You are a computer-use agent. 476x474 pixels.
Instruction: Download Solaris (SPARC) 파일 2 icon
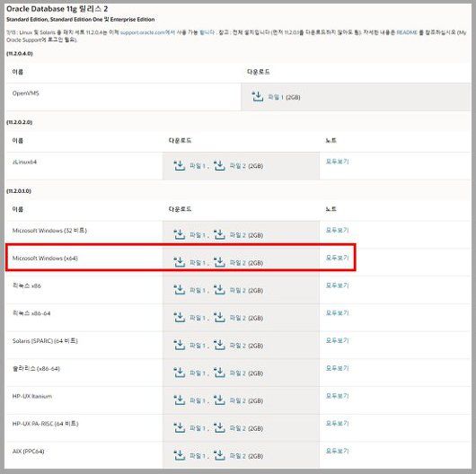click(219, 345)
